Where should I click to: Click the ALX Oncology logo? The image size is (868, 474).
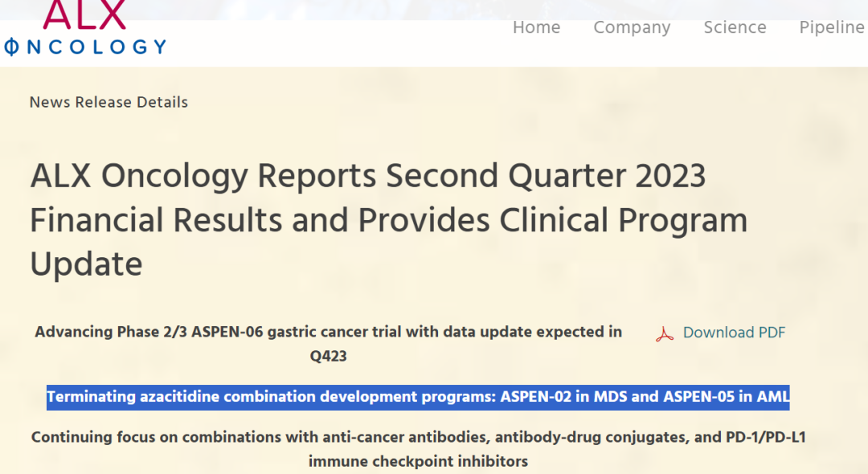84,31
